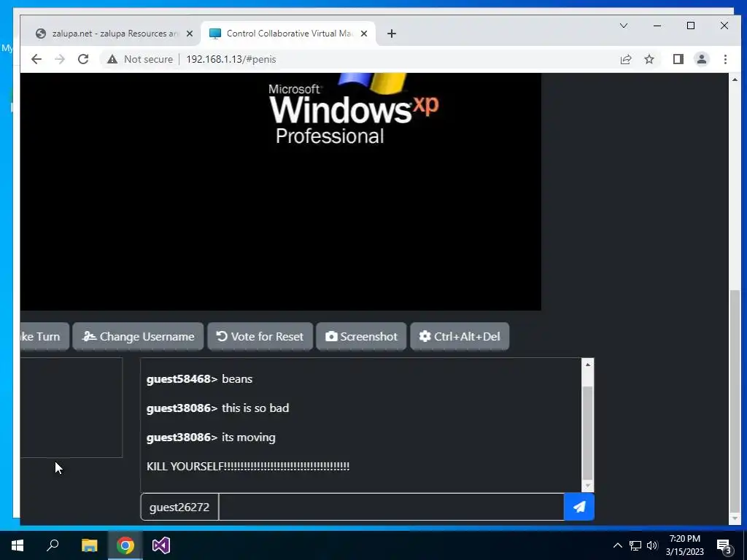
Task: Open the taskbar clock and date
Action: tap(684, 545)
